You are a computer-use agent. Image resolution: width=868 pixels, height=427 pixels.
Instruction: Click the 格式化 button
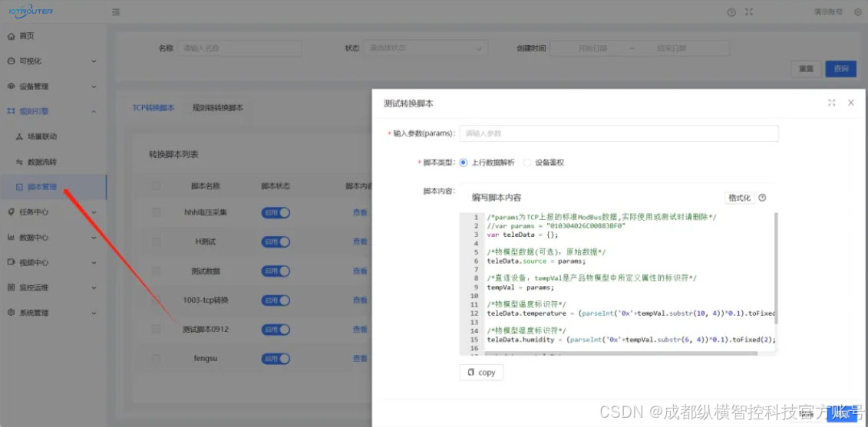click(740, 198)
